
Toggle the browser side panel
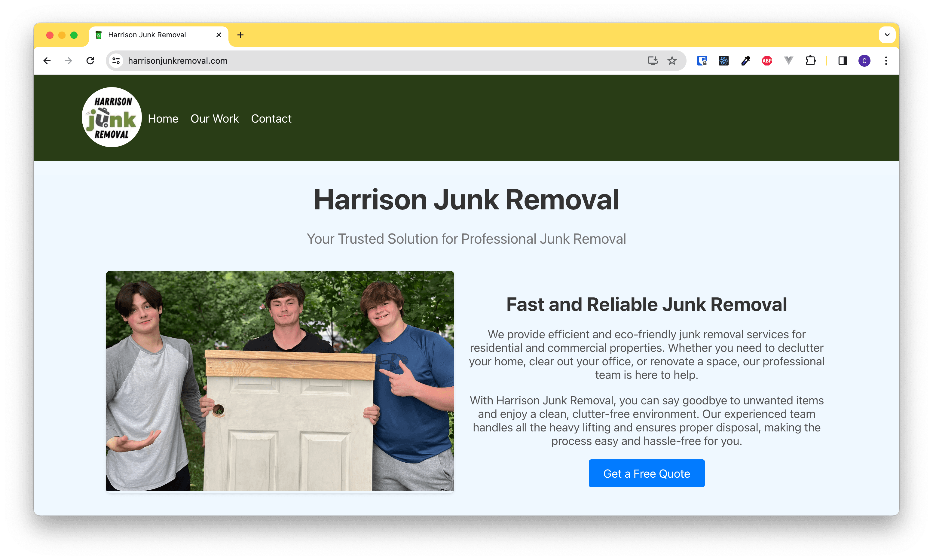(843, 61)
